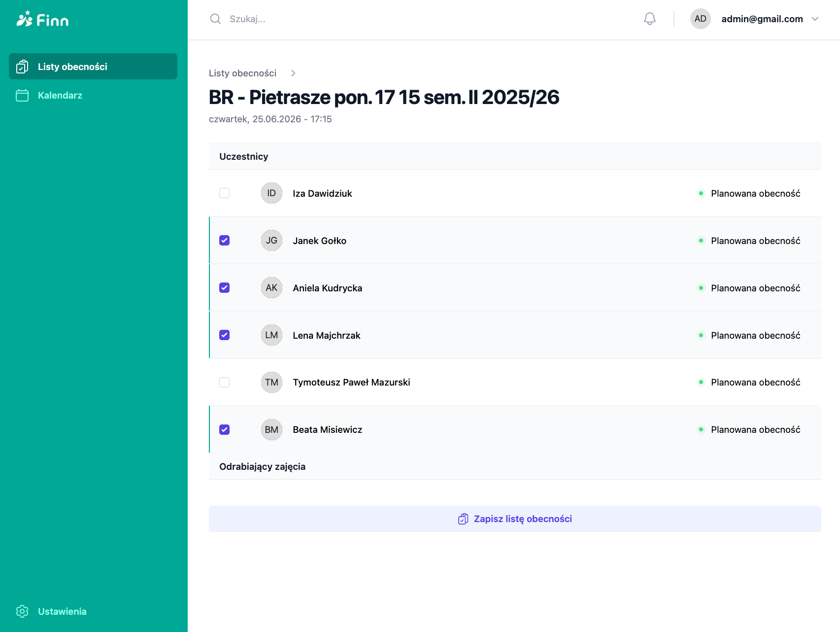The width and height of the screenshot is (840, 632).
Task: Open Listy obecności in the sidebar
Action: [93, 67]
